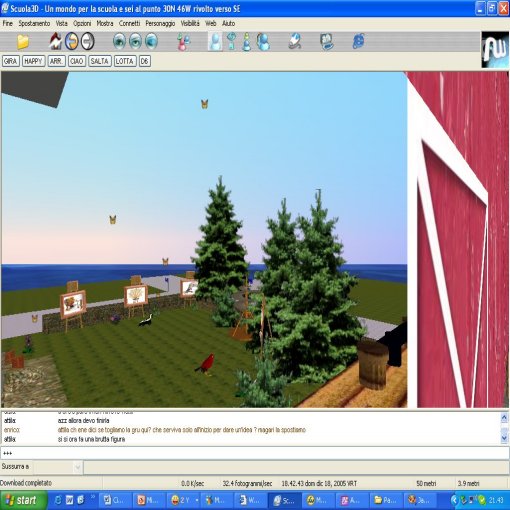Toggle the third eye view icon
The height and width of the screenshot is (510, 510).
(151, 41)
